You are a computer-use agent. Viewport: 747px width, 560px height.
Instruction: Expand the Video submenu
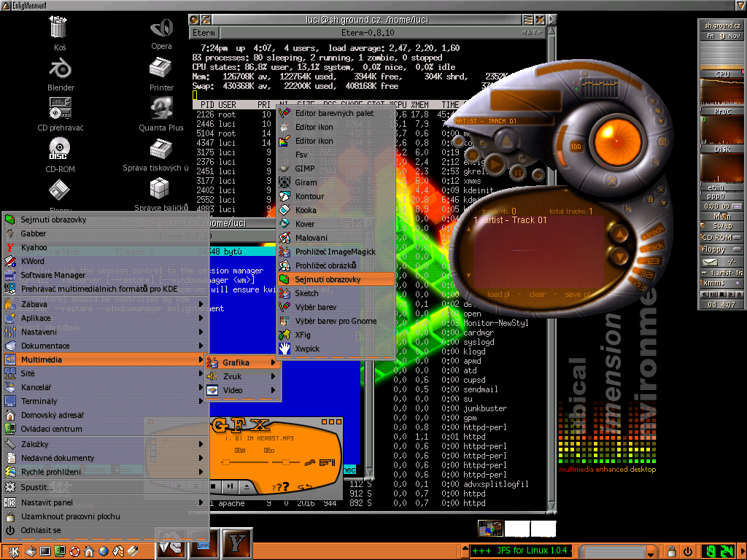coord(242,390)
